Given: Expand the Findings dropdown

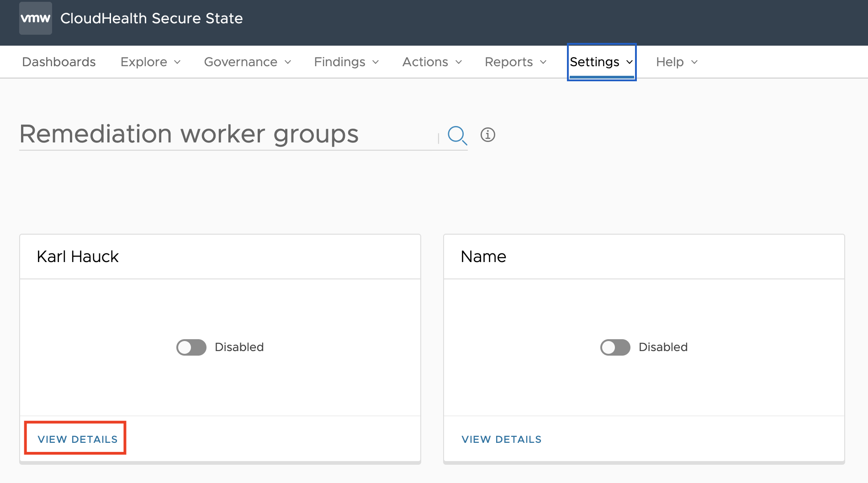Looking at the screenshot, I should pos(346,62).
